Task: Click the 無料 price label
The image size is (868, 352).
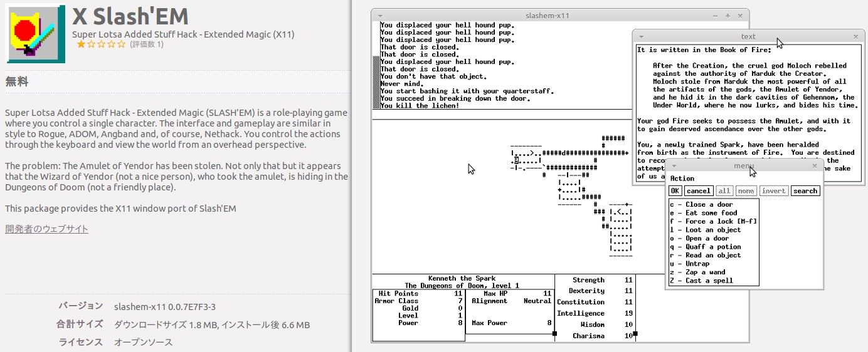Action: tap(16, 81)
